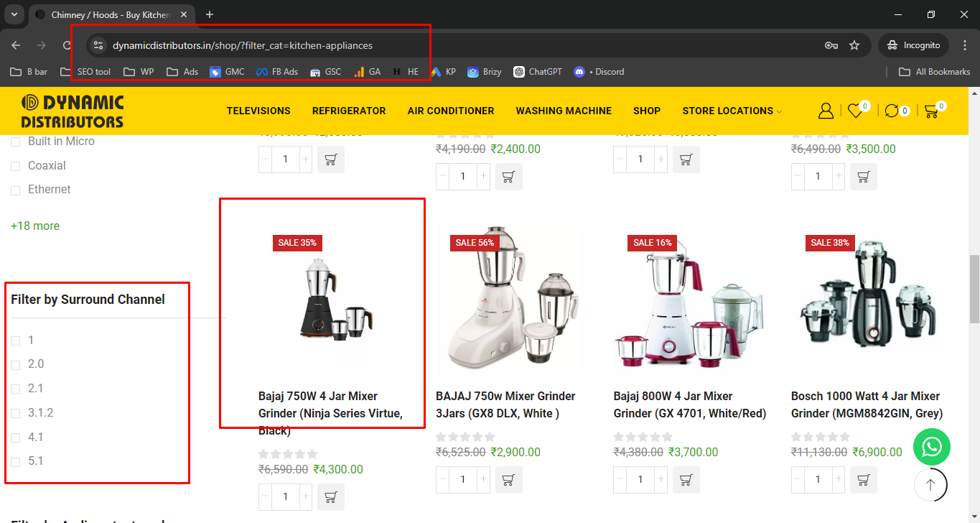This screenshot has height=523, width=980.
Task: Add the ₹3,500.00 product to cart
Action: 864,177
